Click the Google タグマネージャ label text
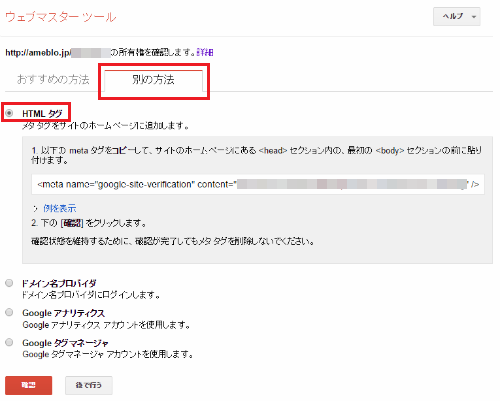500x401 pixels. coord(65,343)
